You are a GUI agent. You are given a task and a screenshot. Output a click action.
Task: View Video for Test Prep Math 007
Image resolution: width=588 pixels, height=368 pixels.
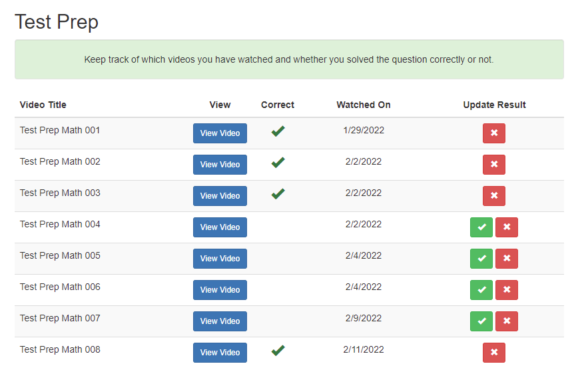click(x=220, y=321)
